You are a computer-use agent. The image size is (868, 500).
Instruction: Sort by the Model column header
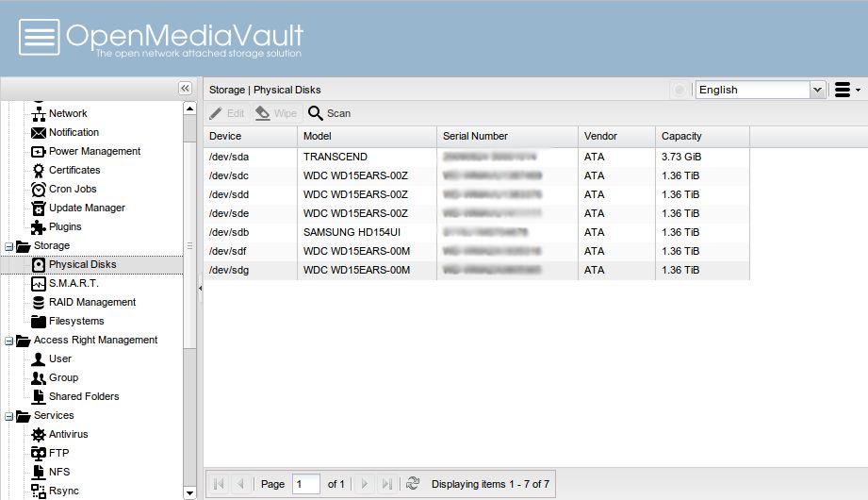click(367, 137)
